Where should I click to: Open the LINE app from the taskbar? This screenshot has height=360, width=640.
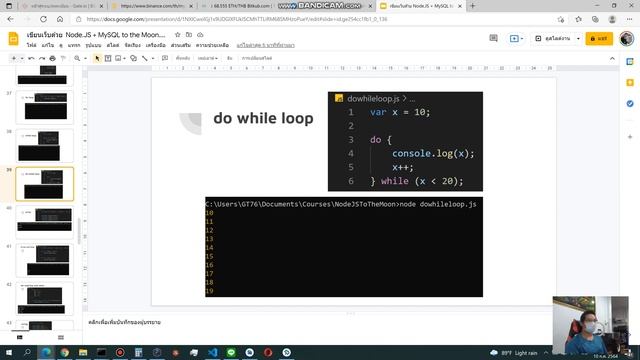coord(231,353)
